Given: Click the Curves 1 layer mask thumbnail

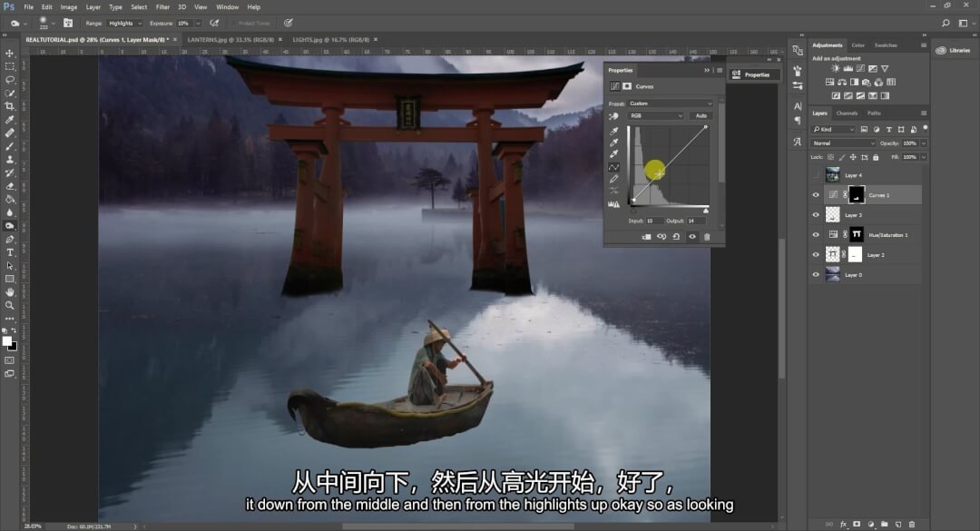Looking at the screenshot, I should pyautogui.click(x=857, y=195).
